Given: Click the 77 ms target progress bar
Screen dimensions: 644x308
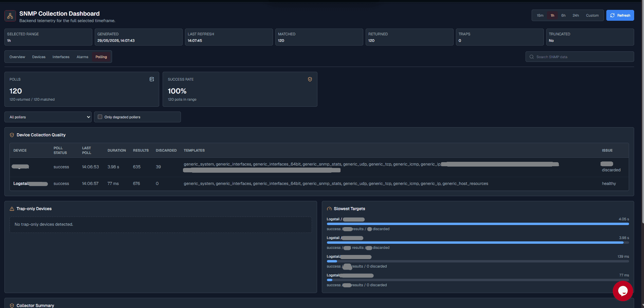Looking at the screenshot, I should click(x=478, y=280).
